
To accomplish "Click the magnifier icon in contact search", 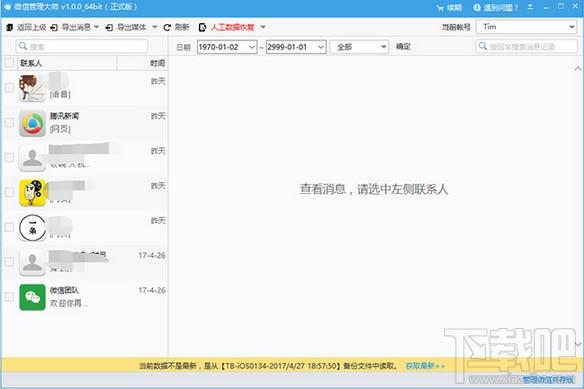I will pos(23,46).
